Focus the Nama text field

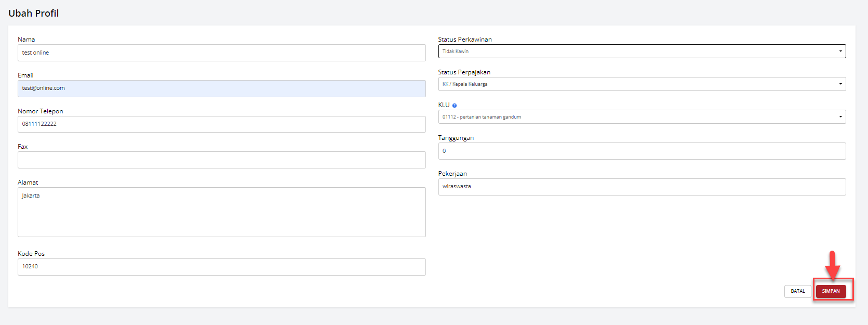221,53
